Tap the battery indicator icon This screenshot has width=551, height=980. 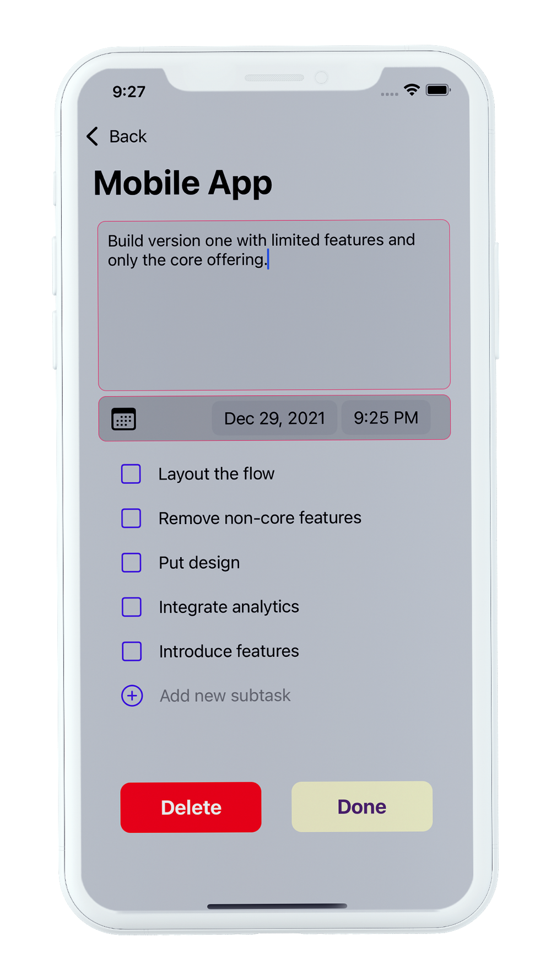click(438, 90)
